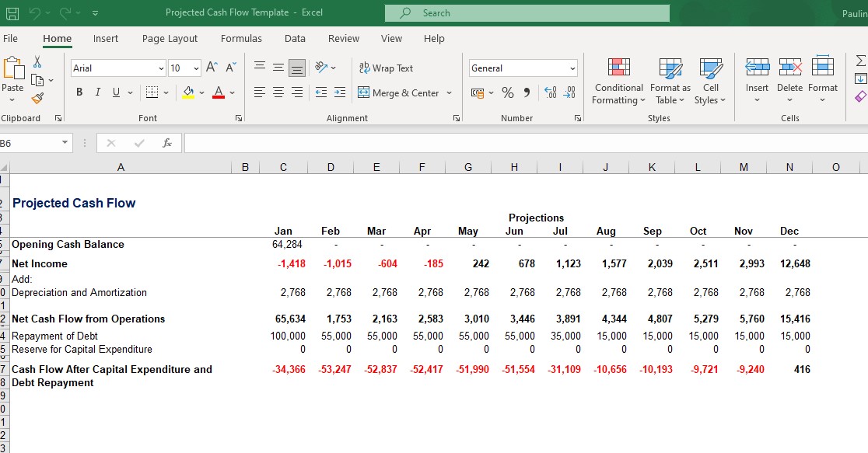Image resolution: width=868 pixels, height=453 pixels.
Task: Expand the General number format dropdown
Action: [572, 68]
